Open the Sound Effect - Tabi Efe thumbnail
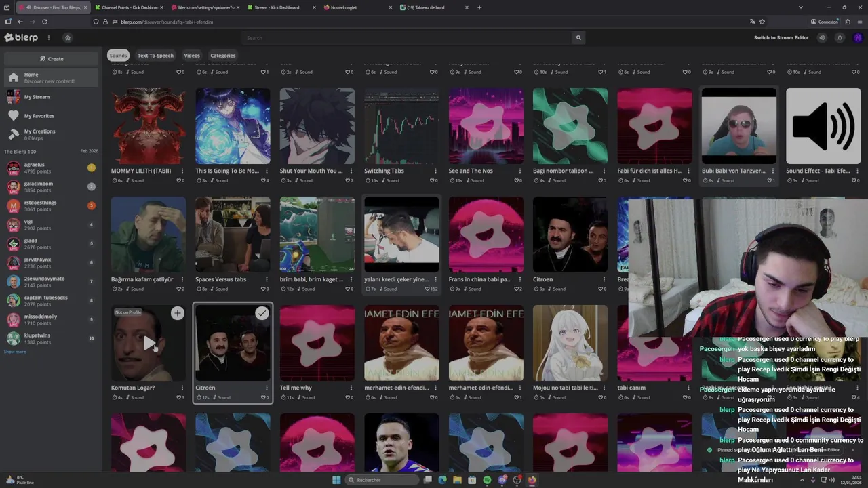Image resolution: width=868 pixels, height=488 pixels. tap(823, 126)
